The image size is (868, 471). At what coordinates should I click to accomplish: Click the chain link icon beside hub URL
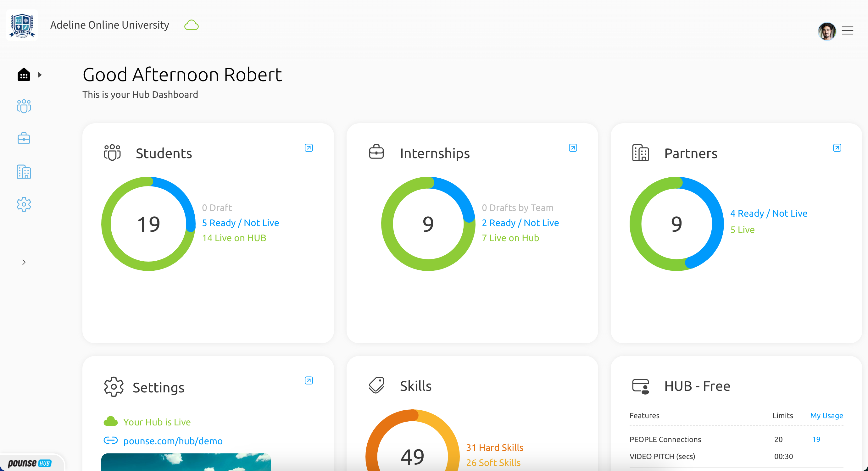[x=110, y=440]
